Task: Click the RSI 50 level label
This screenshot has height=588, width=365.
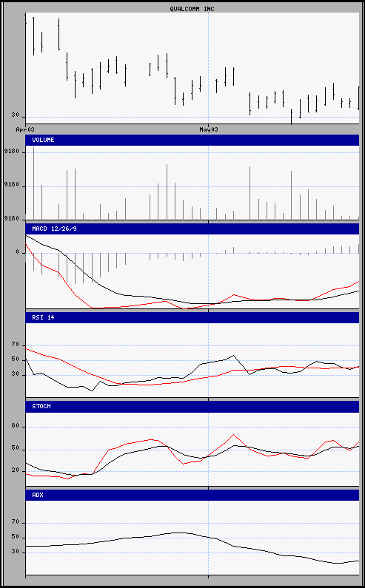Action: [x=15, y=359]
